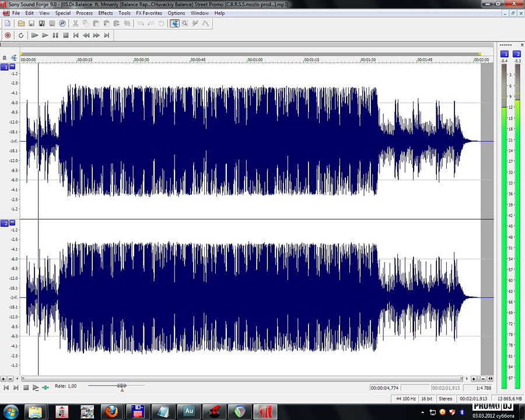This screenshot has height=420, width=525.
Task: Click the playback Rate slider handle
Action: point(121,386)
